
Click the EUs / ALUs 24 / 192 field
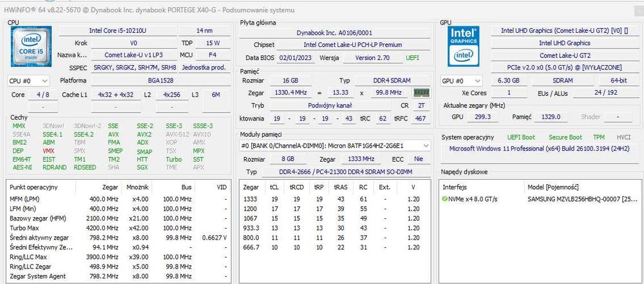[606, 93]
